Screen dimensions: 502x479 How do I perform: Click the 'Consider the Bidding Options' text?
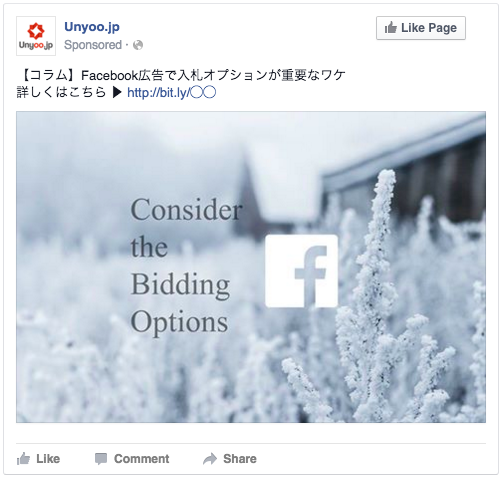click(186, 265)
